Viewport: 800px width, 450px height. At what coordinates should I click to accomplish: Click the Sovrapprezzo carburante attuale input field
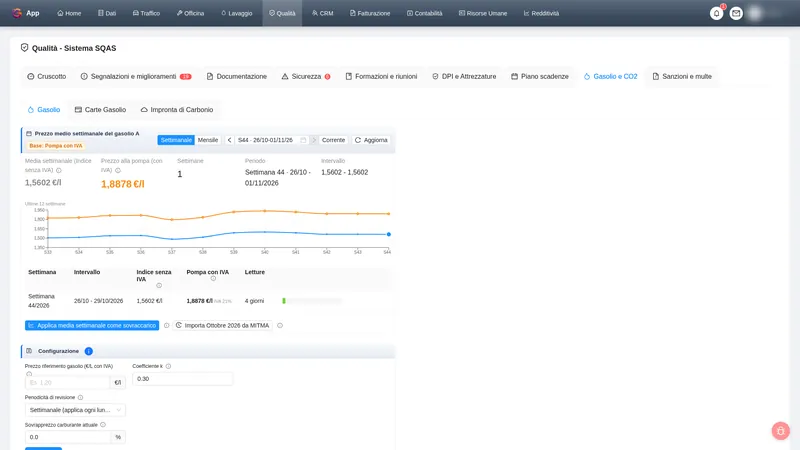(x=67, y=437)
